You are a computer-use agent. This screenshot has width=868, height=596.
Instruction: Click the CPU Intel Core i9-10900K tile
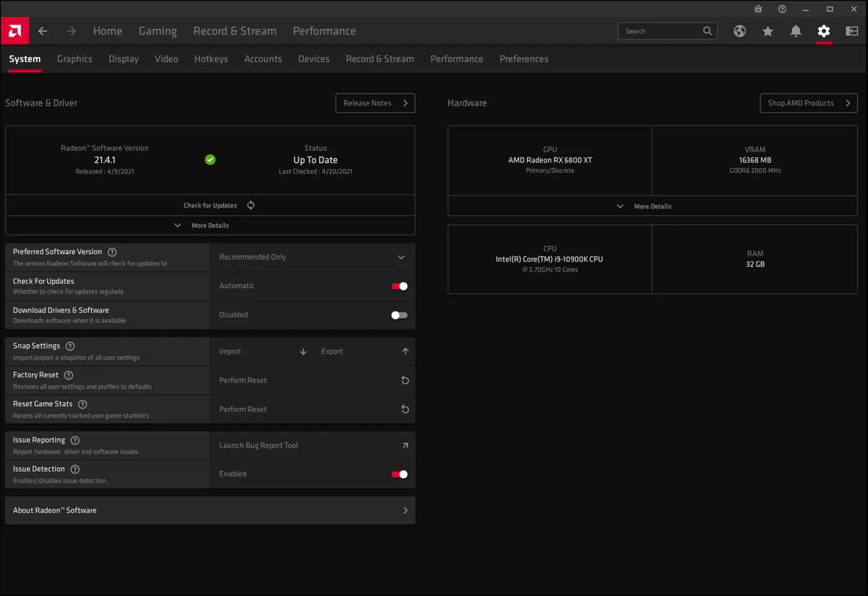(550, 259)
